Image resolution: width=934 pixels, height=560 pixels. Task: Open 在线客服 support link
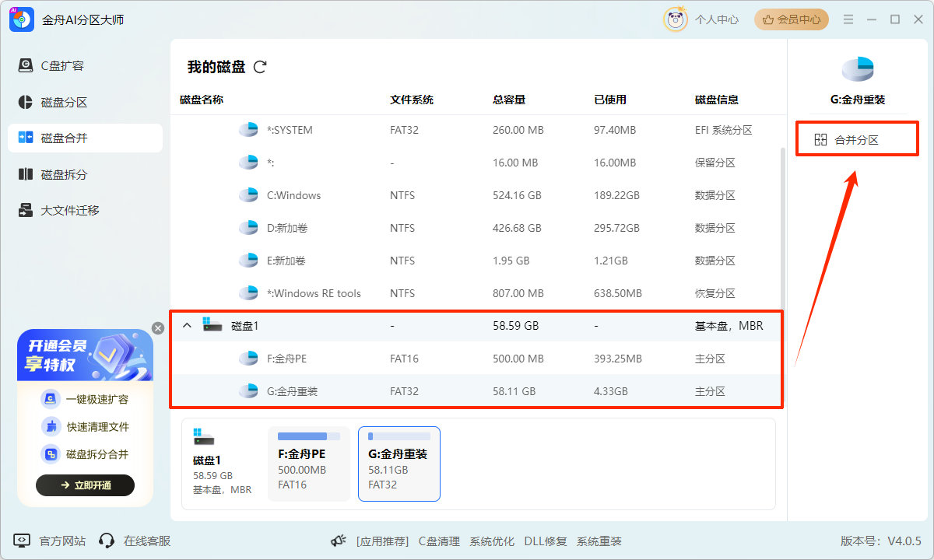(x=147, y=541)
